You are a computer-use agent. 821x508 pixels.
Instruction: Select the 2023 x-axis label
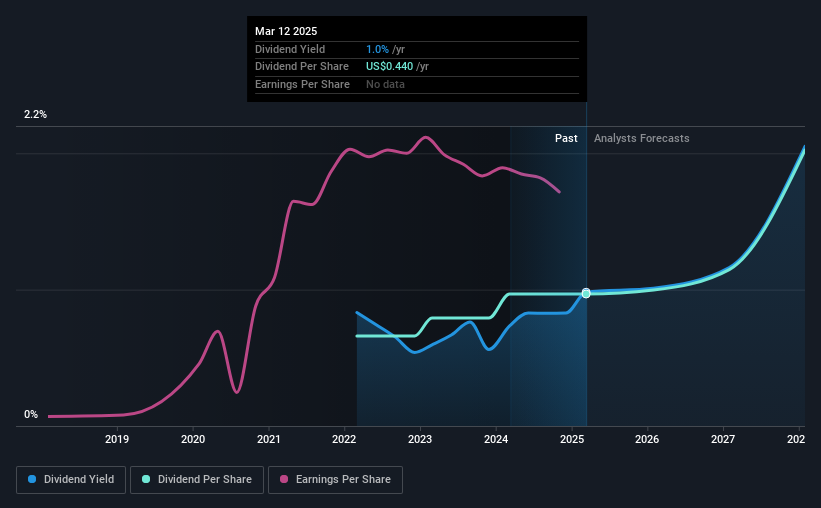[420, 439]
